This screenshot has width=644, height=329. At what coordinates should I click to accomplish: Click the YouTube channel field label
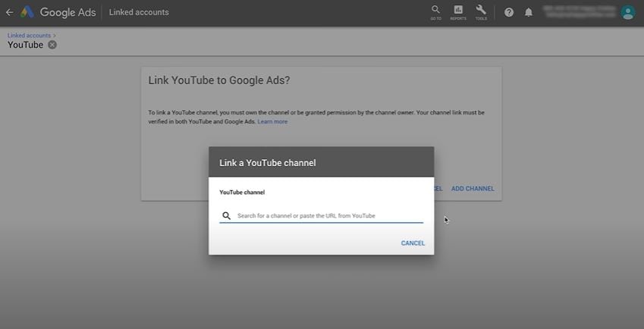pyautogui.click(x=242, y=192)
